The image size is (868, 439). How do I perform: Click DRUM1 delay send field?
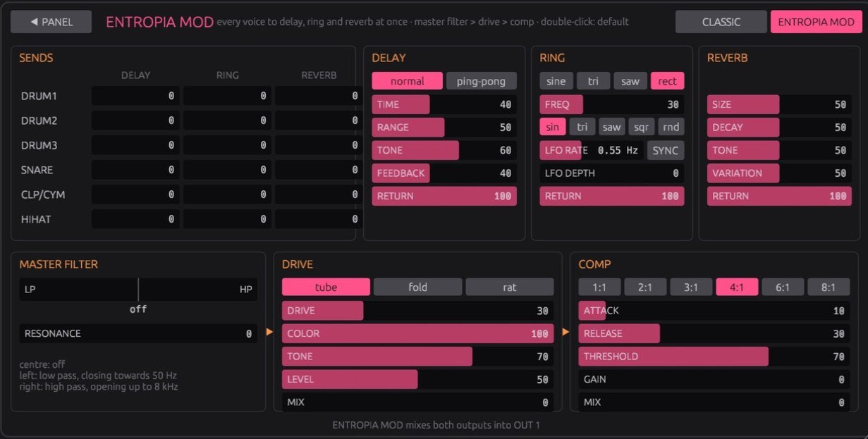[x=135, y=96]
